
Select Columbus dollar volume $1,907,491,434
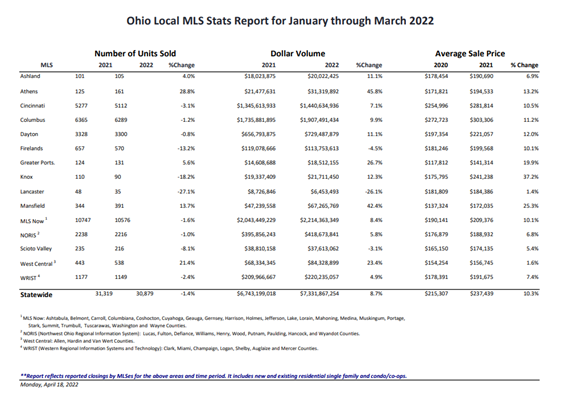pos(320,120)
